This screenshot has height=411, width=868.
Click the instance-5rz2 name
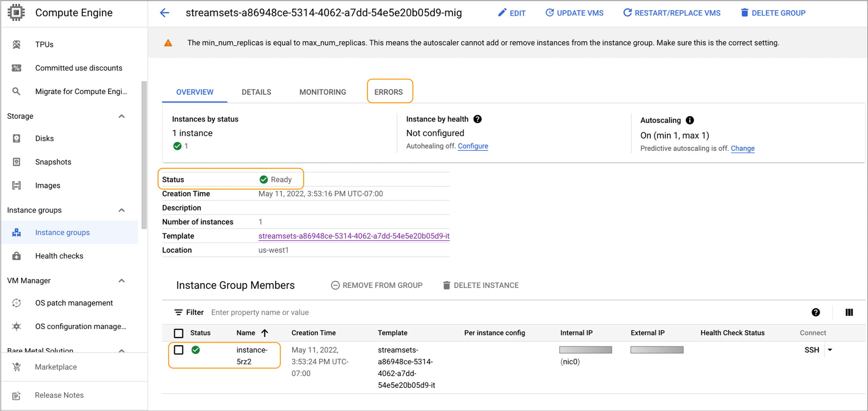coord(252,356)
